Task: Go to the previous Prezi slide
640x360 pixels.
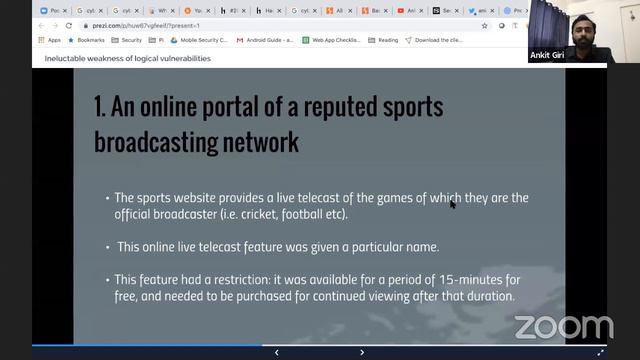Action: pos(277,352)
